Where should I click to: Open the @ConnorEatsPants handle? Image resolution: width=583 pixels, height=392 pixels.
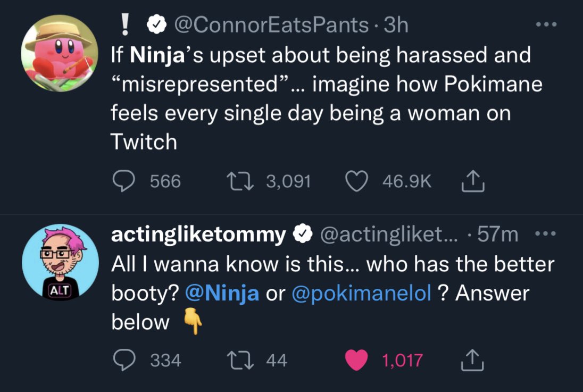pos(271,25)
